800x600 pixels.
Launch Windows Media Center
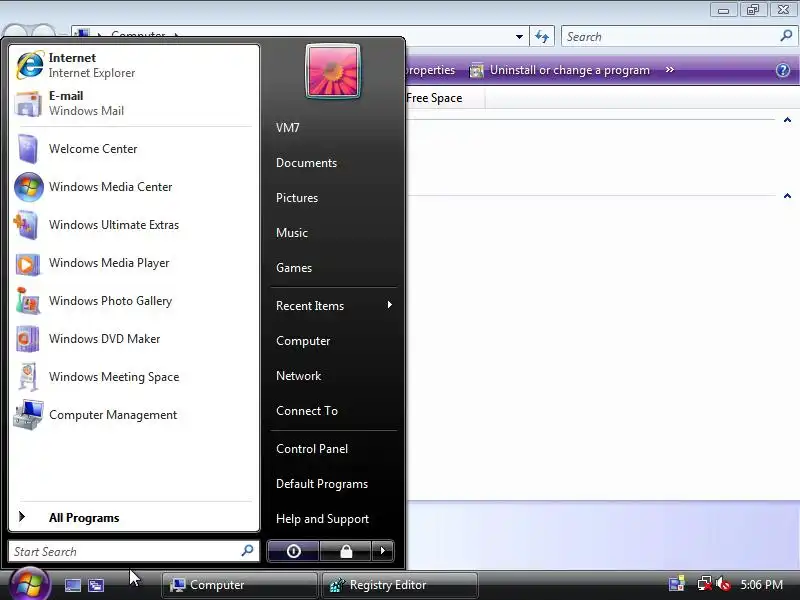pyautogui.click(x=134, y=187)
